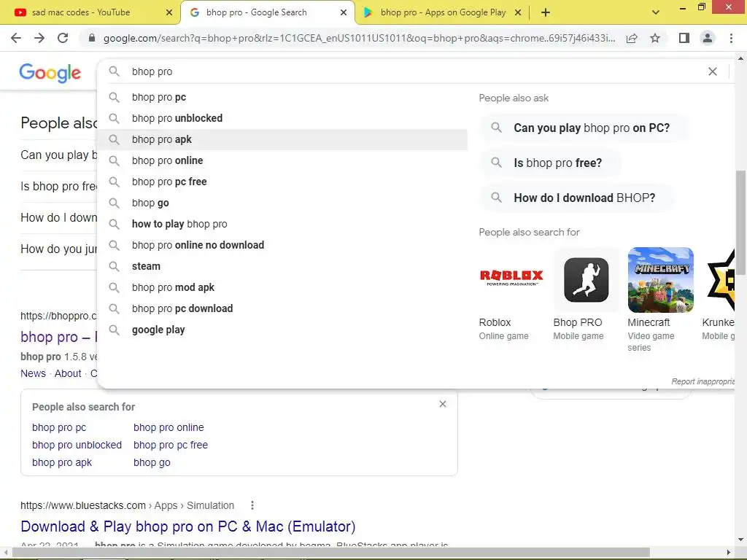This screenshot has width=747, height=560.
Task: Click the horizontal page scrollbar
Action: pos(331,553)
